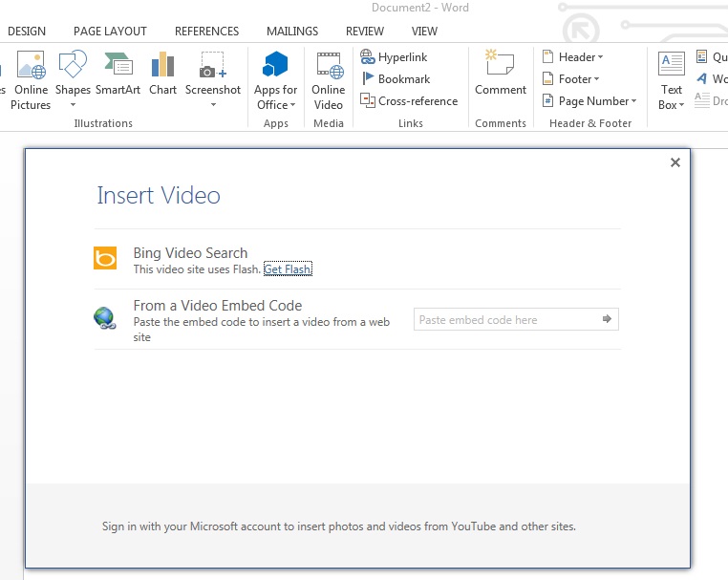Click the Online Video button
Viewport: 728px width, 580px height.
329,80
